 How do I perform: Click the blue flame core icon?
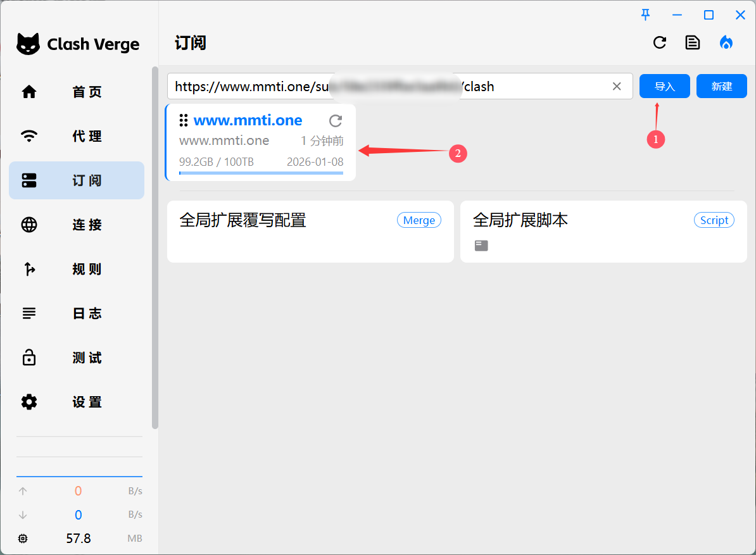point(726,42)
